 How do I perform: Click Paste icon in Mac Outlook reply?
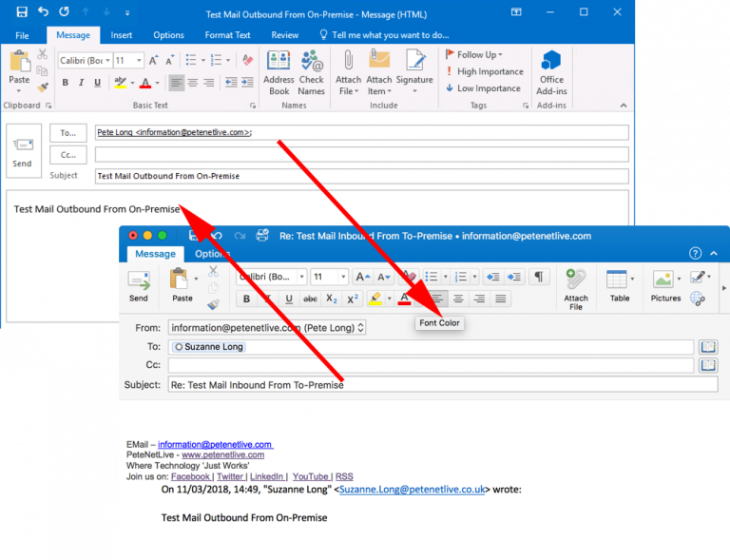[x=182, y=286]
